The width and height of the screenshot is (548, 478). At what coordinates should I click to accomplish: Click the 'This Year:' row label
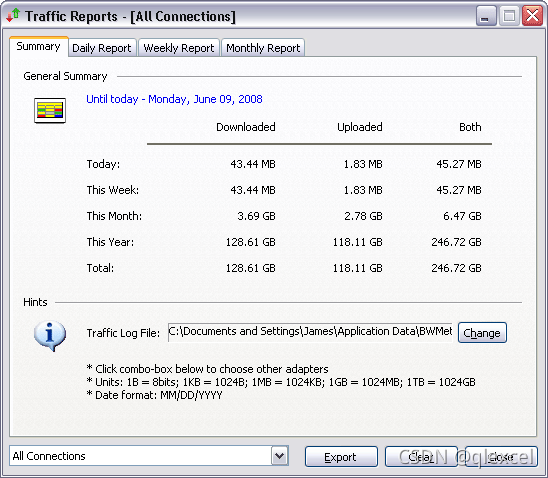[x=110, y=242]
